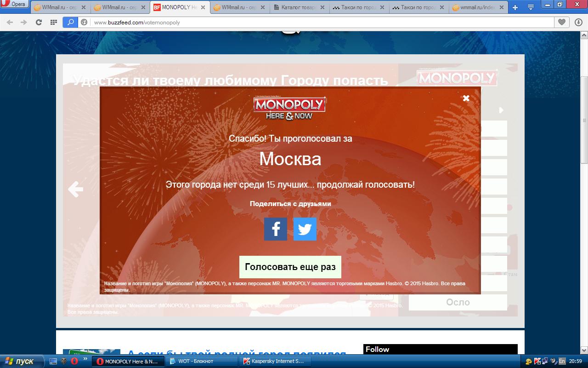Go forward to the next page

point(24,22)
